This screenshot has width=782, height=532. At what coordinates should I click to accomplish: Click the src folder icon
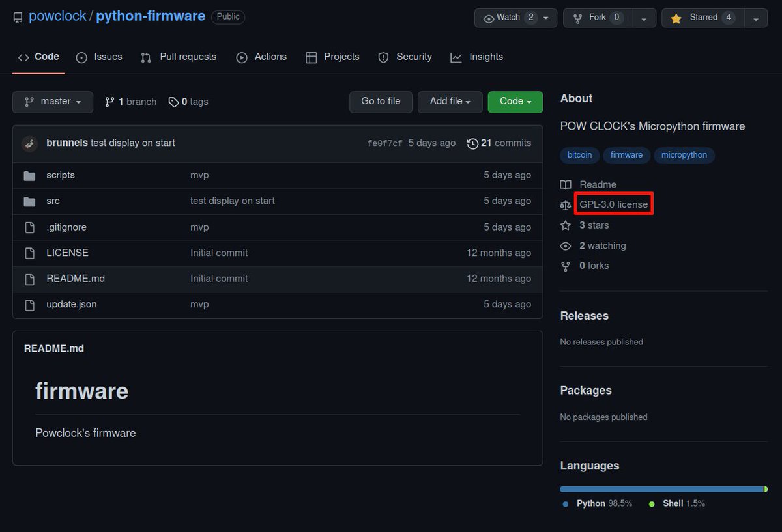(x=29, y=201)
